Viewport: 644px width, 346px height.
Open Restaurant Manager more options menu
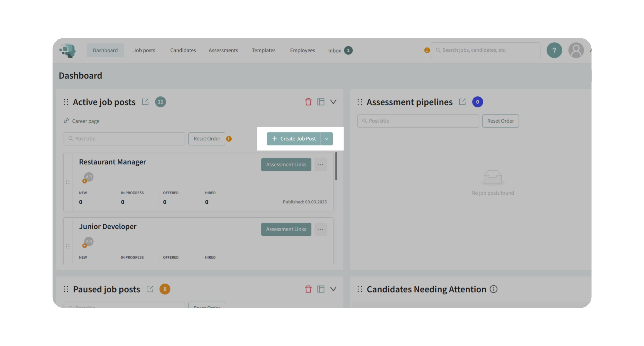tap(320, 165)
